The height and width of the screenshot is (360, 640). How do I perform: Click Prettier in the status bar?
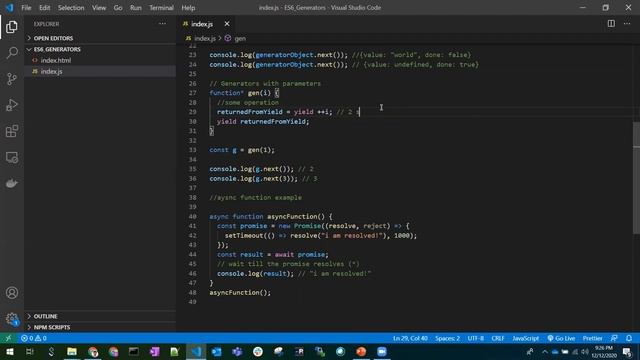592,338
